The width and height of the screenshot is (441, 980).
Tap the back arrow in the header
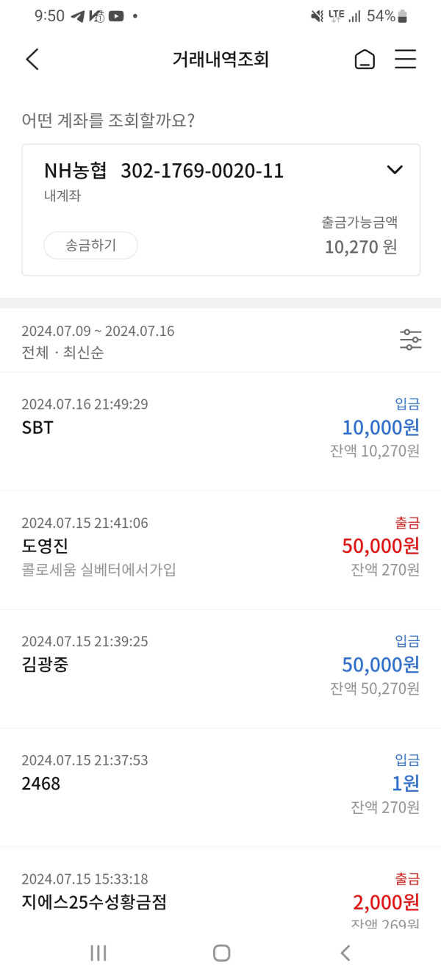click(x=32, y=60)
